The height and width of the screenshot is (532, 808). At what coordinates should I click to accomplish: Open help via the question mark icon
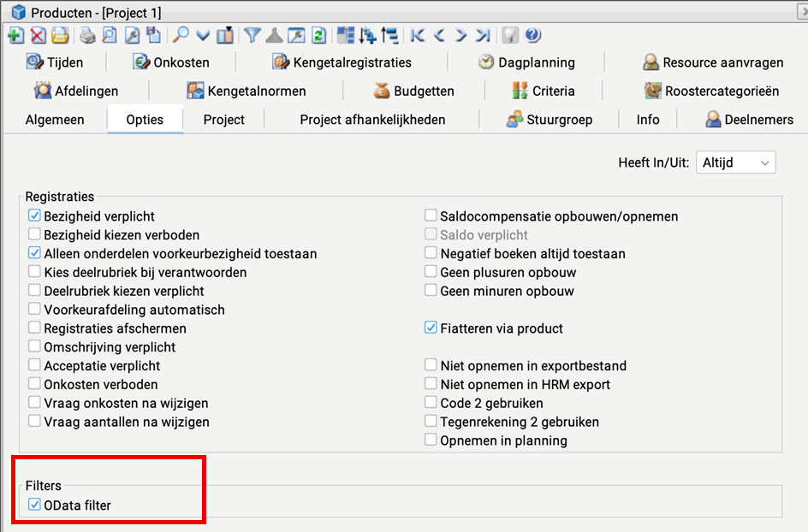click(x=533, y=35)
